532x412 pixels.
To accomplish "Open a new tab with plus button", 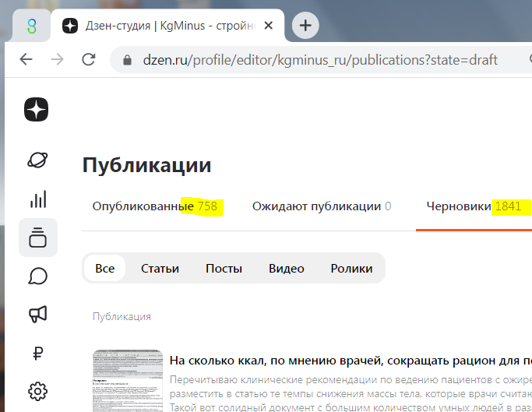I will click(305, 26).
